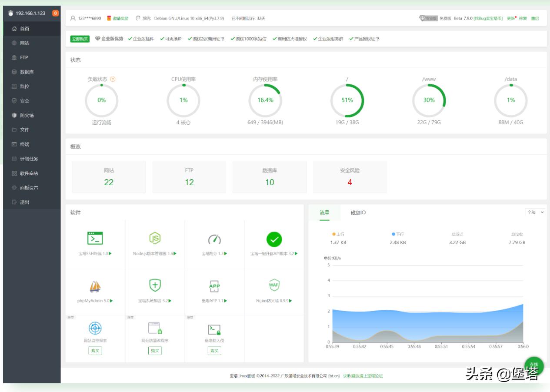This screenshot has height=392, width=550.
Task: Click the 网站防篡改程序 browser-lock icon
Action: coord(155,329)
